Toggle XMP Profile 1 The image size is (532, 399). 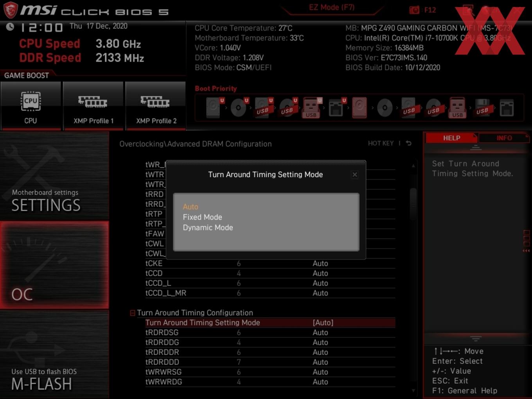click(93, 106)
